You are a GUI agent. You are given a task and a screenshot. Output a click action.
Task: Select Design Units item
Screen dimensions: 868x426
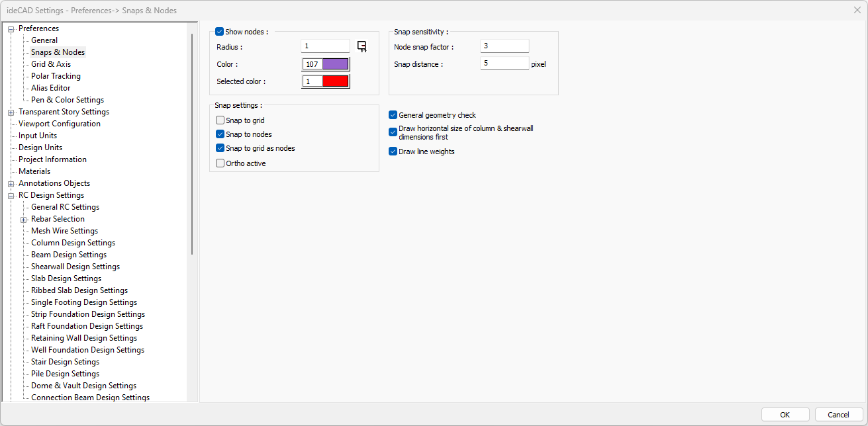point(40,148)
